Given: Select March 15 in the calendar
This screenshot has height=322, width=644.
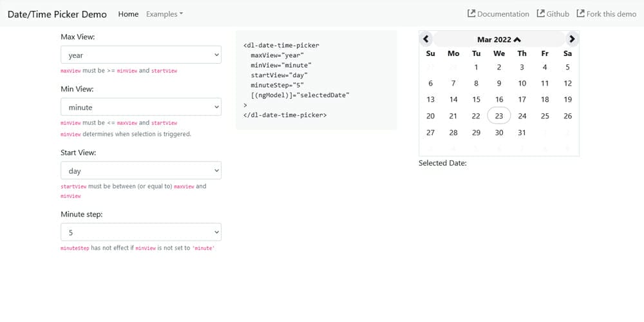Looking at the screenshot, I should point(476,99).
